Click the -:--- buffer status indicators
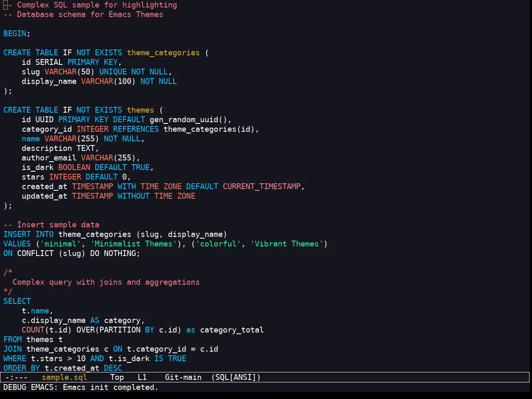The image size is (532, 399). [x=17, y=377]
